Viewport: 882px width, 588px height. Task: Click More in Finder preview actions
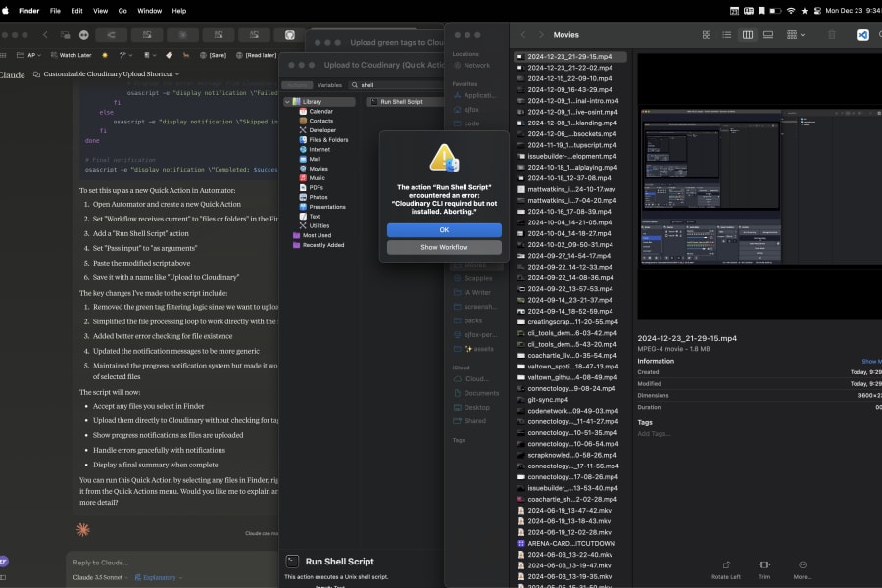(x=802, y=569)
